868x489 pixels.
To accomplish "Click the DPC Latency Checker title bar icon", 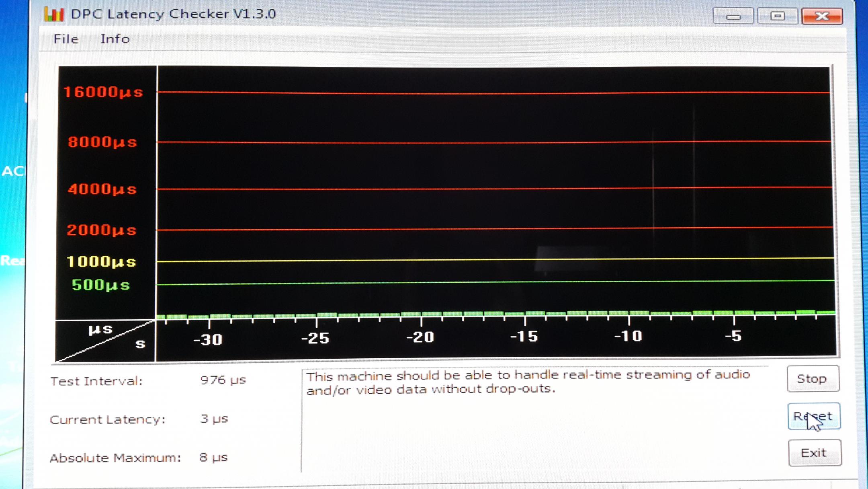I will point(54,14).
